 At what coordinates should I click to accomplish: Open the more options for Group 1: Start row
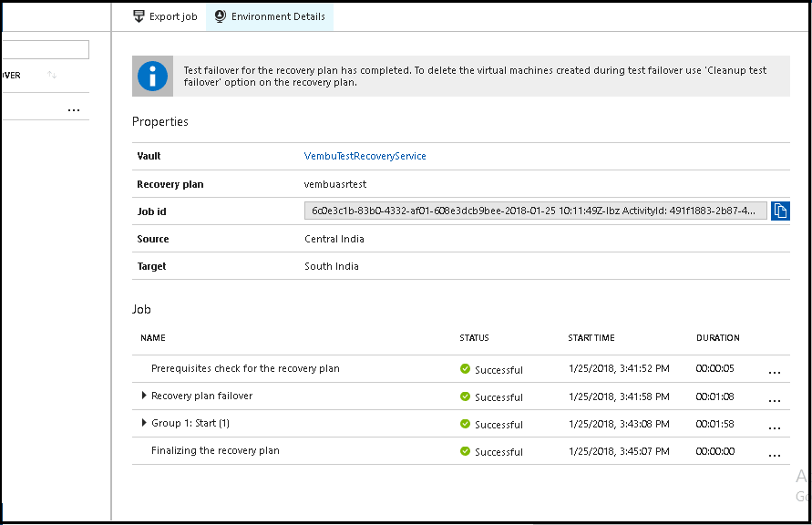775,427
